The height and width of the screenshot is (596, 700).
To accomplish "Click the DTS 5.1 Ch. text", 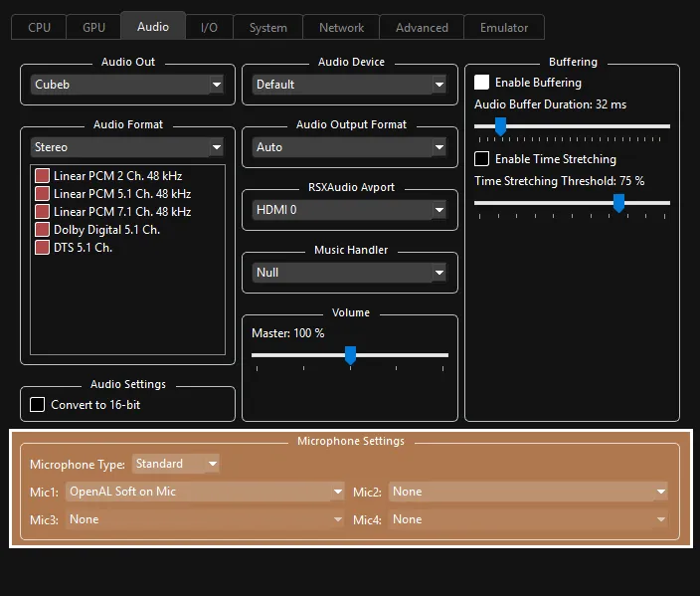I will point(83,247).
